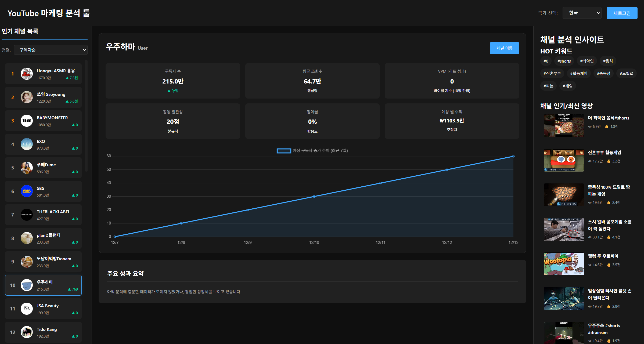This screenshot has height=344, width=644.
Task: Click 쏘영 Ssoyoung channel avatar
Action: 27,97
